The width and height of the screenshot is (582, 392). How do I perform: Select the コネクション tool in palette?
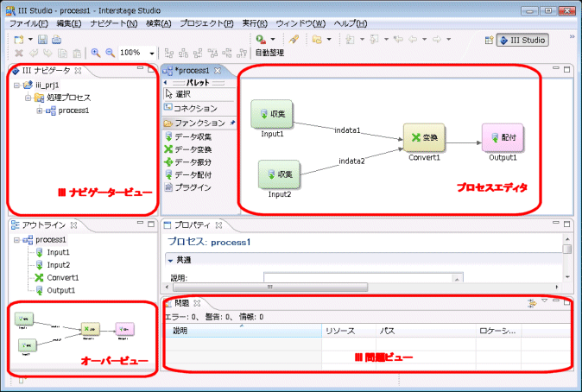[x=199, y=108]
